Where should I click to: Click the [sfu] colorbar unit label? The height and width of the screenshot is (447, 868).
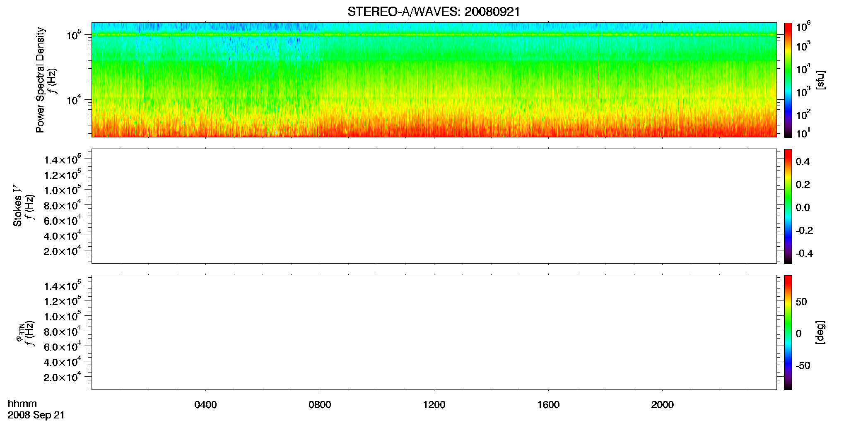(820, 80)
